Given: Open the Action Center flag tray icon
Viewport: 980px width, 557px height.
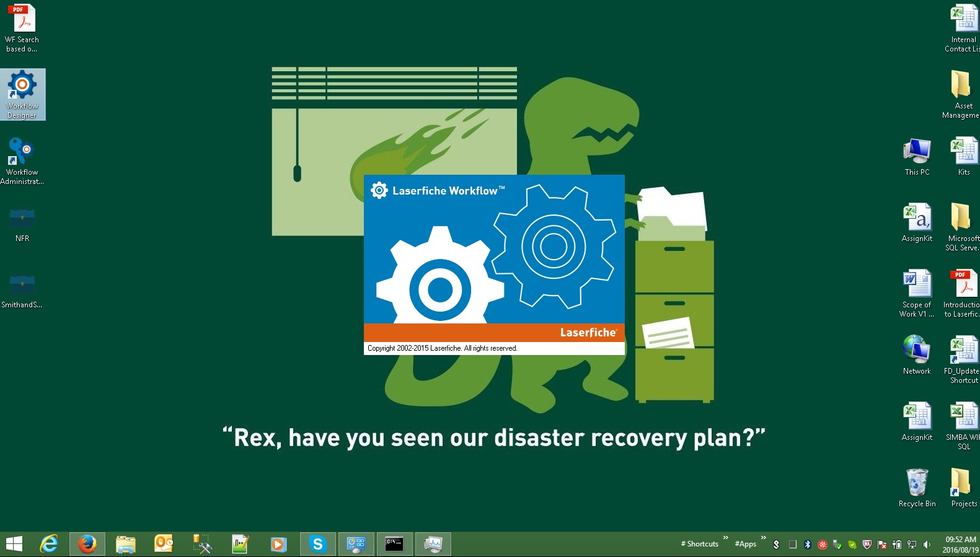Looking at the screenshot, I should click(882, 545).
